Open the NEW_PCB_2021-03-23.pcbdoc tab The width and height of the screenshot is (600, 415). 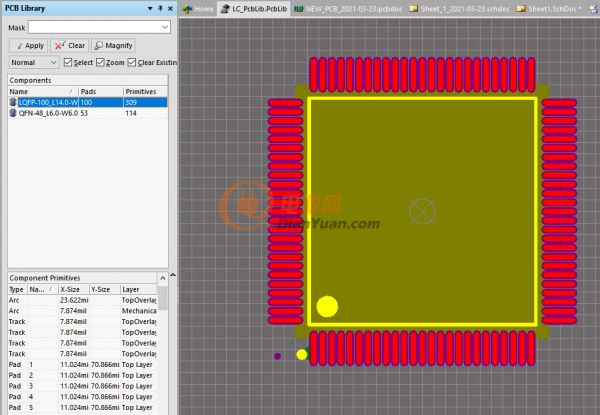348,9
